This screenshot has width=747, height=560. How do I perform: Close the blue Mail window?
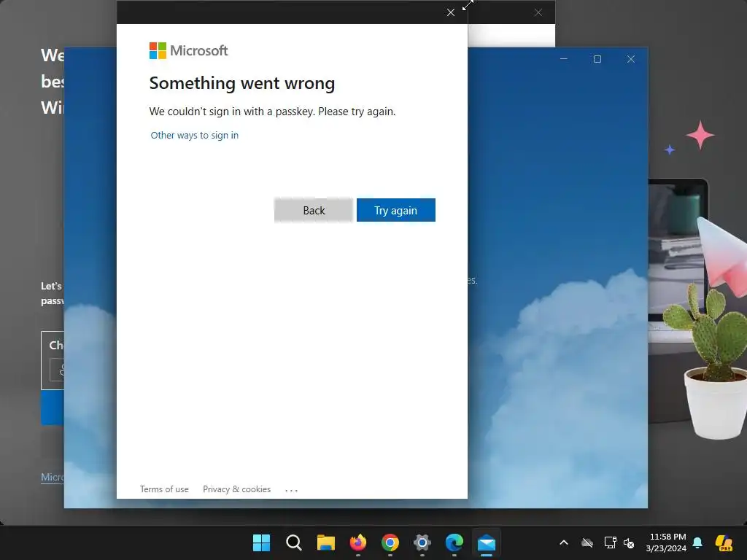(631, 59)
